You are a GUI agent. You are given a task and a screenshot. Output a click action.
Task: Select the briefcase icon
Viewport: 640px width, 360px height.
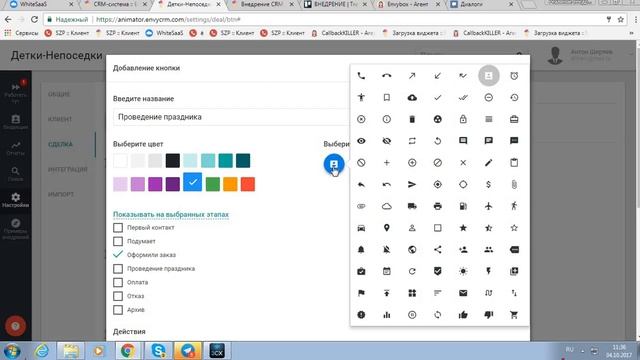pos(514,119)
